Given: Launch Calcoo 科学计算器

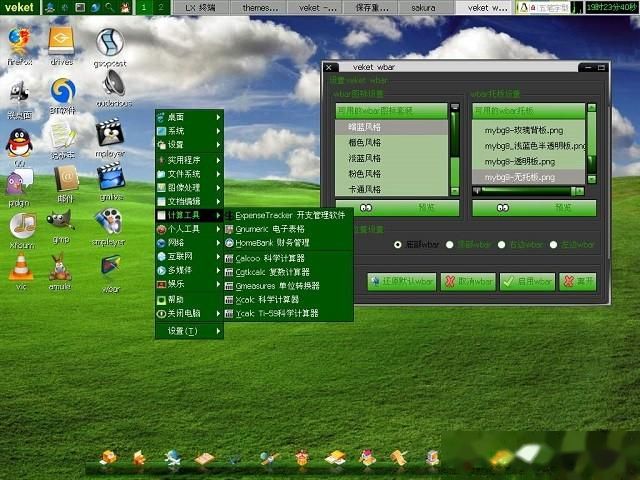Looking at the screenshot, I should coord(288,258).
